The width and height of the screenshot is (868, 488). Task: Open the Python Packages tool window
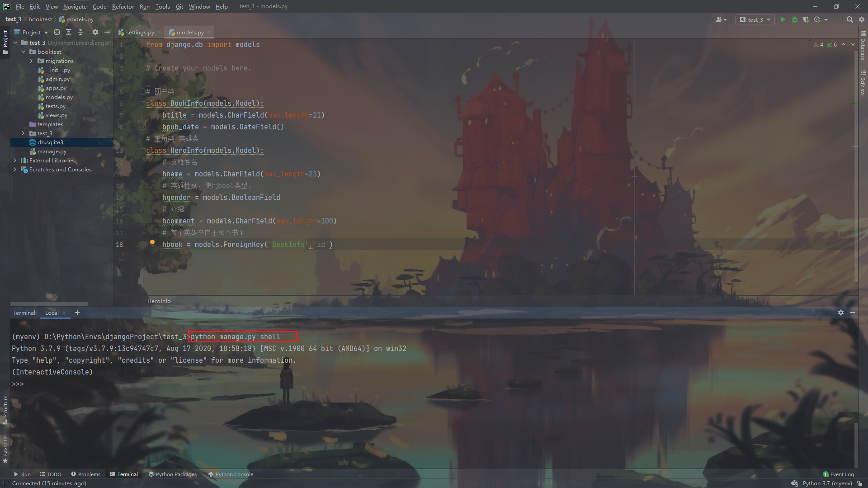click(x=173, y=474)
